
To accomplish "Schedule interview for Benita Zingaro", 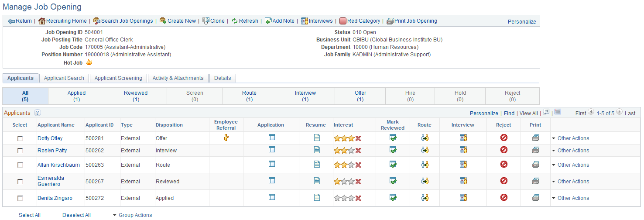I will (463, 198).
